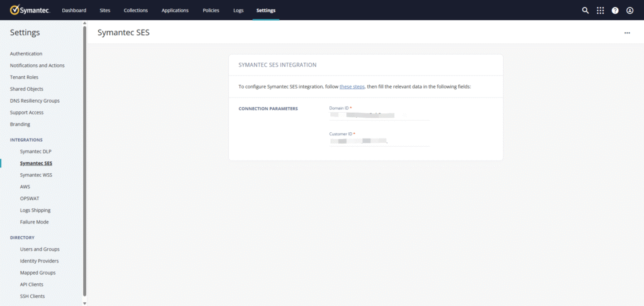Click the search magnifier icon
Viewport: 644px width, 306px height.
[x=586, y=11]
